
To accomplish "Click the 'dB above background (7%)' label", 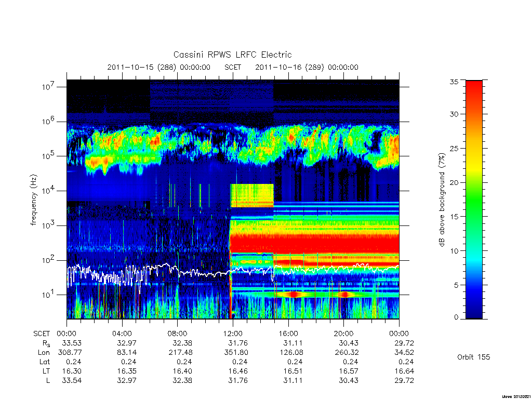I will [x=442, y=199].
